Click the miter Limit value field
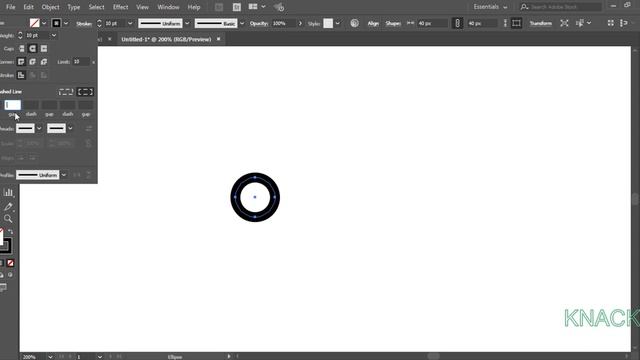 (80, 62)
